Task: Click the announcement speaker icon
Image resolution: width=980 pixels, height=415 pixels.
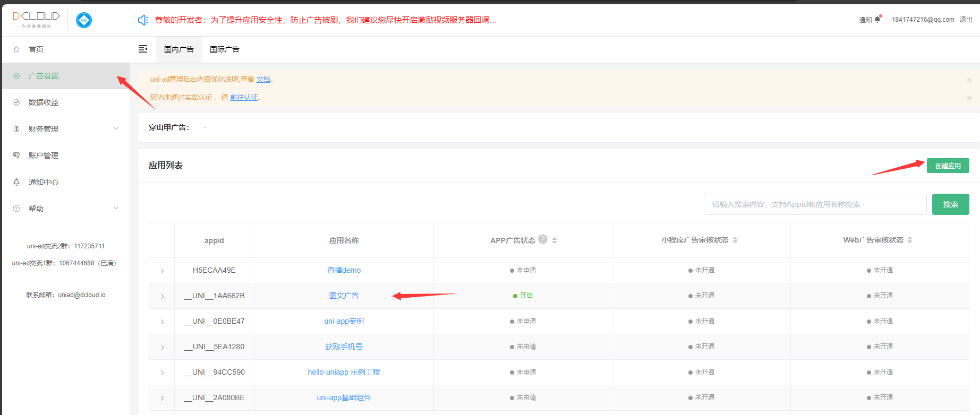Action: tap(143, 20)
